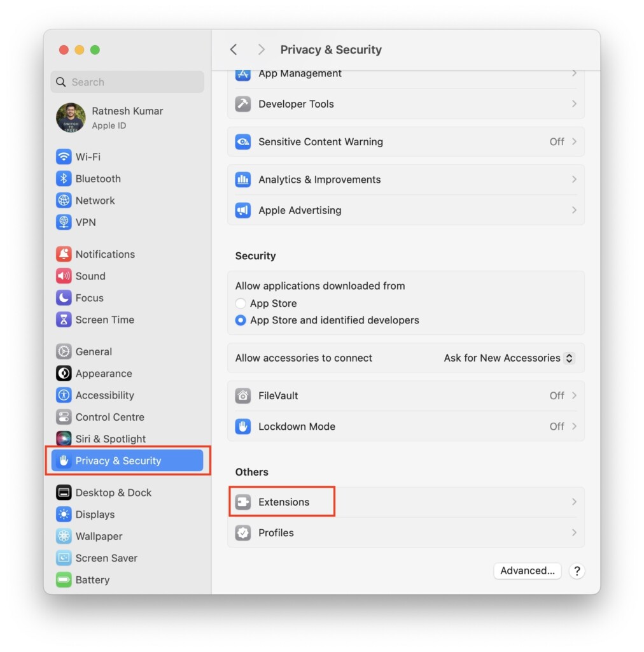Expand Extensions row chevron
The width and height of the screenshot is (644, 652).
574,502
